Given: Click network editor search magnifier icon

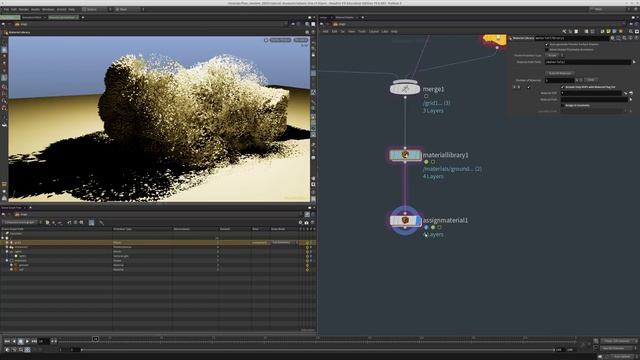Looking at the screenshot, I should [x=631, y=31].
